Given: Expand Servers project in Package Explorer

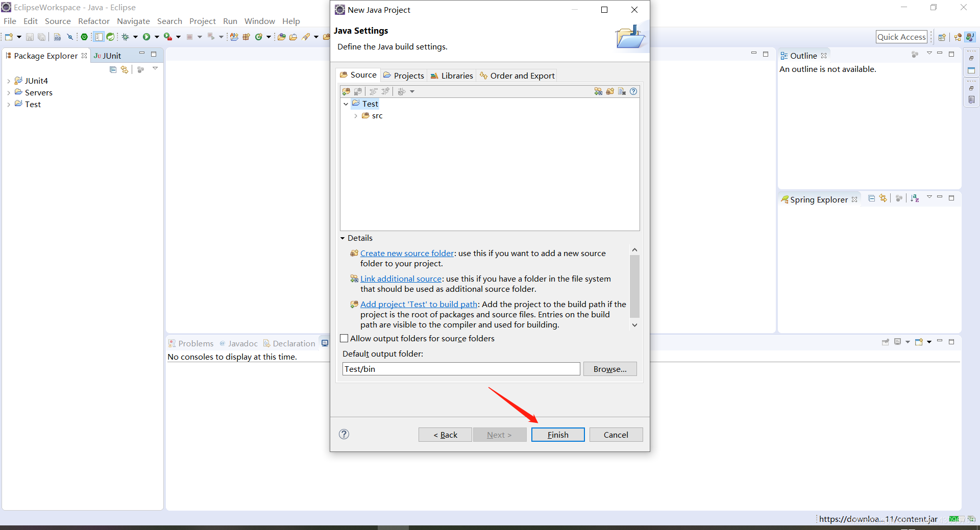Looking at the screenshot, I should [x=9, y=93].
